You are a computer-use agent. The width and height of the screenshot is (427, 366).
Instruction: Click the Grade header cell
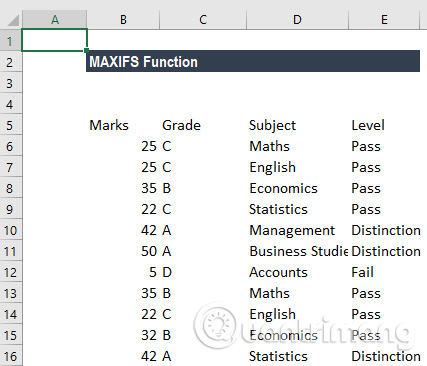203,125
